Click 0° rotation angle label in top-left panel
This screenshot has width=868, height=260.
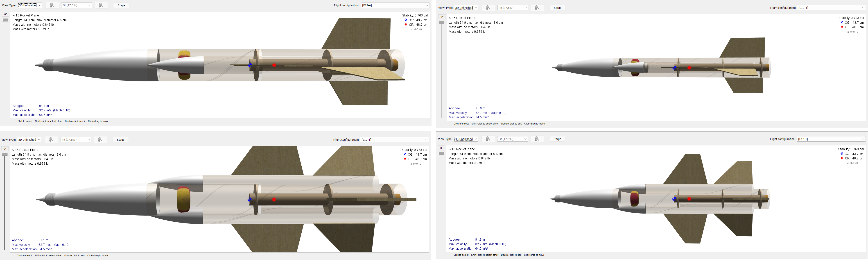click(x=6, y=14)
